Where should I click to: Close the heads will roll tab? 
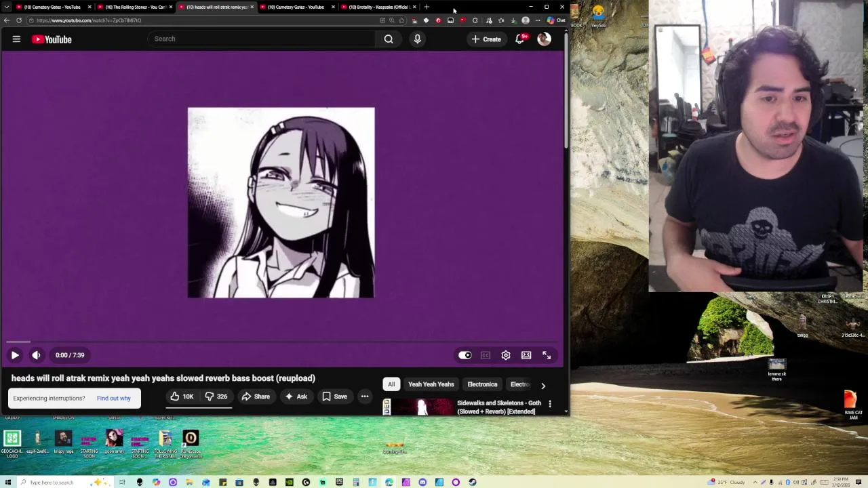point(252,7)
